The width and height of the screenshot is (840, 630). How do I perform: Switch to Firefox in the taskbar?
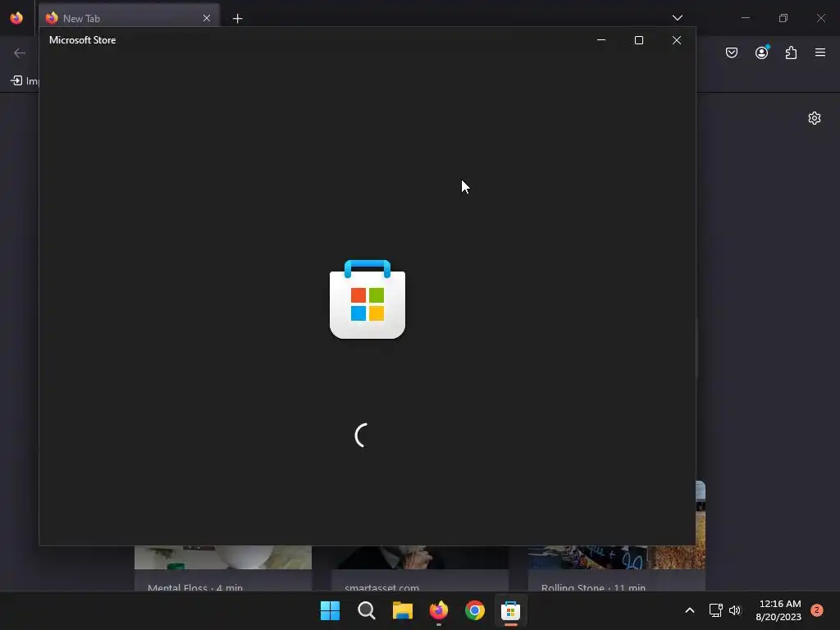(x=439, y=610)
